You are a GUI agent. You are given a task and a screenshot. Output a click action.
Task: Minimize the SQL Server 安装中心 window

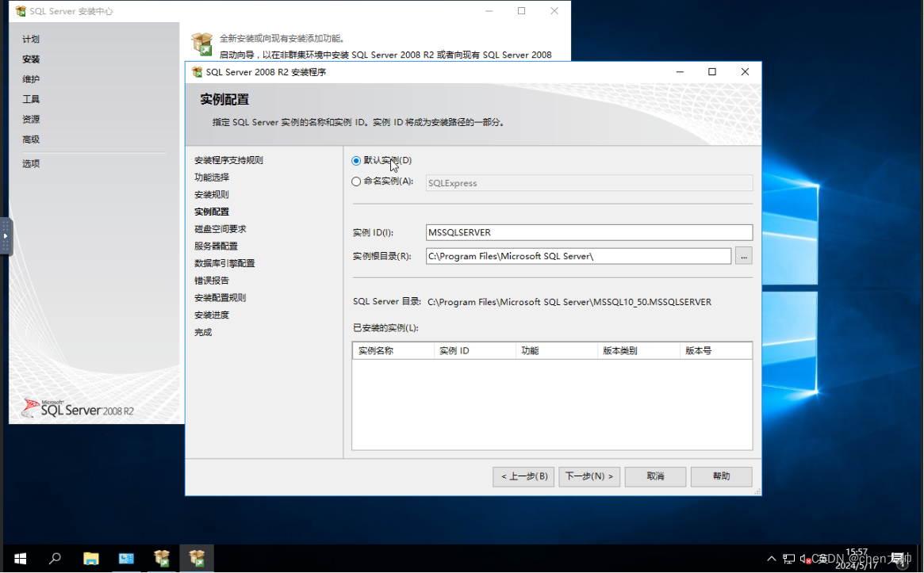489,11
